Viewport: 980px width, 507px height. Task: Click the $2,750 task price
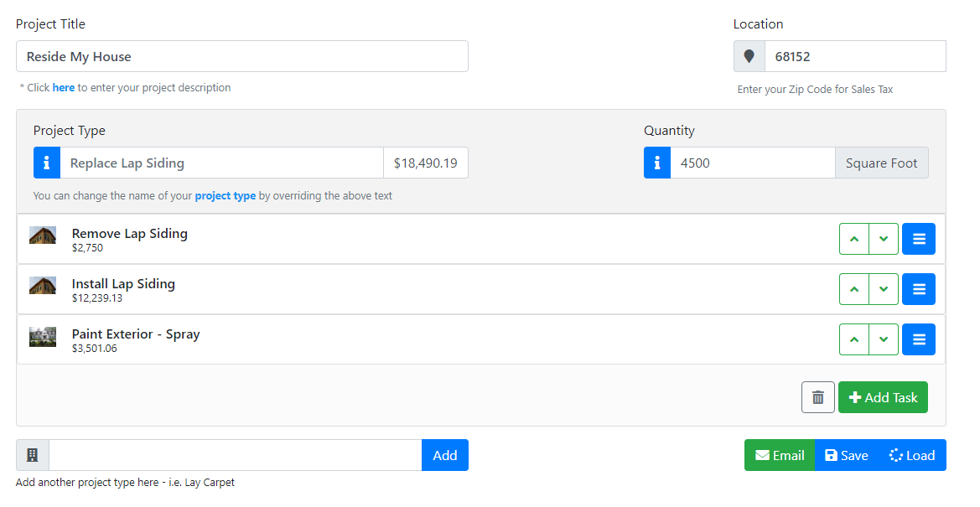coord(87,248)
